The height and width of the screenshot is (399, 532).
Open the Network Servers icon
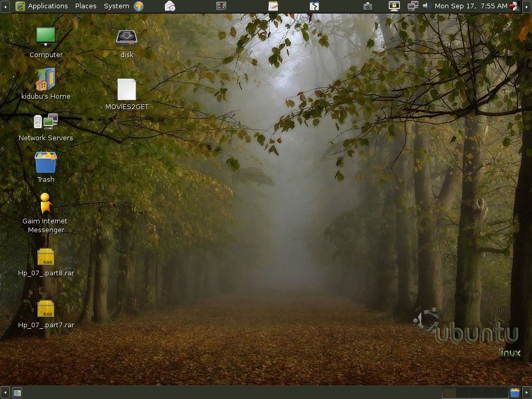coord(46,122)
